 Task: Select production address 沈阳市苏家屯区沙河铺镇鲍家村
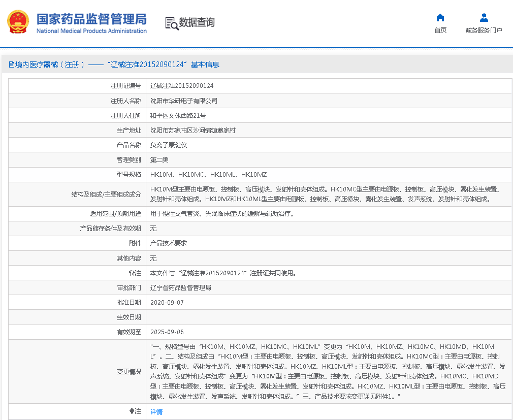click(x=193, y=130)
